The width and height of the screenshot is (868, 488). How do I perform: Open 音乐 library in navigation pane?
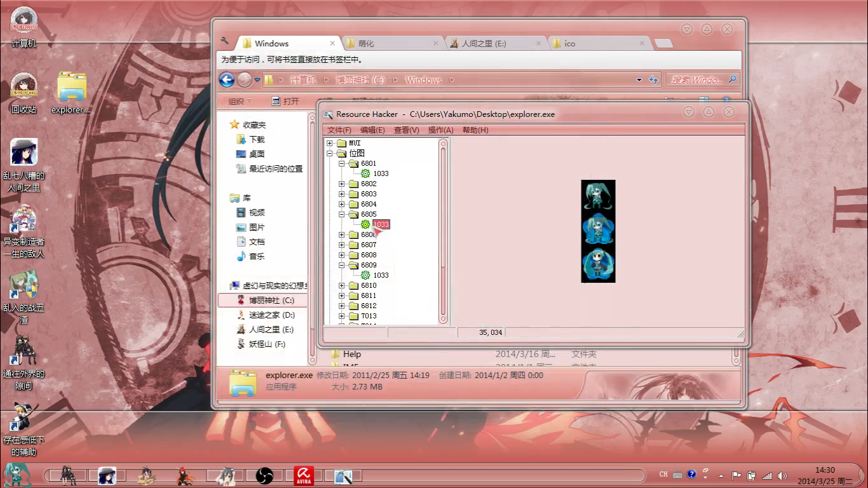pos(257,256)
